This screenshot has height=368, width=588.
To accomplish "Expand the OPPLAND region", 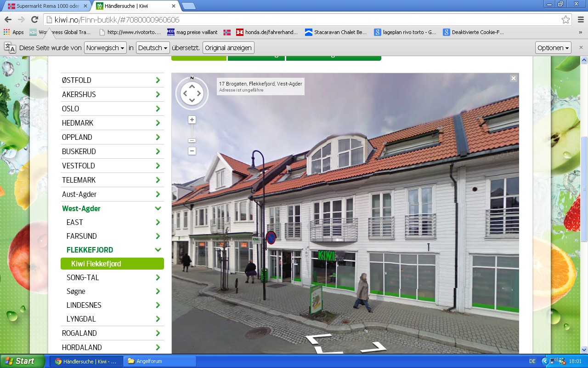I will [x=112, y=137].
